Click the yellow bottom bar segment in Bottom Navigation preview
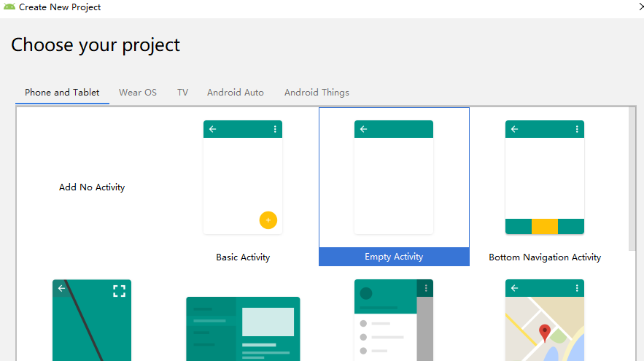 coord(545,226)
